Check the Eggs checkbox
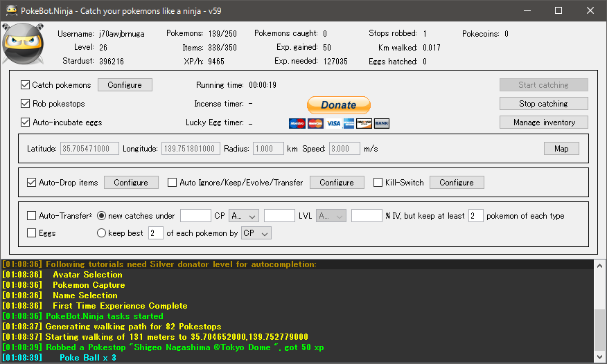Viewport: 607px width, 364px height. click(31, 233)
